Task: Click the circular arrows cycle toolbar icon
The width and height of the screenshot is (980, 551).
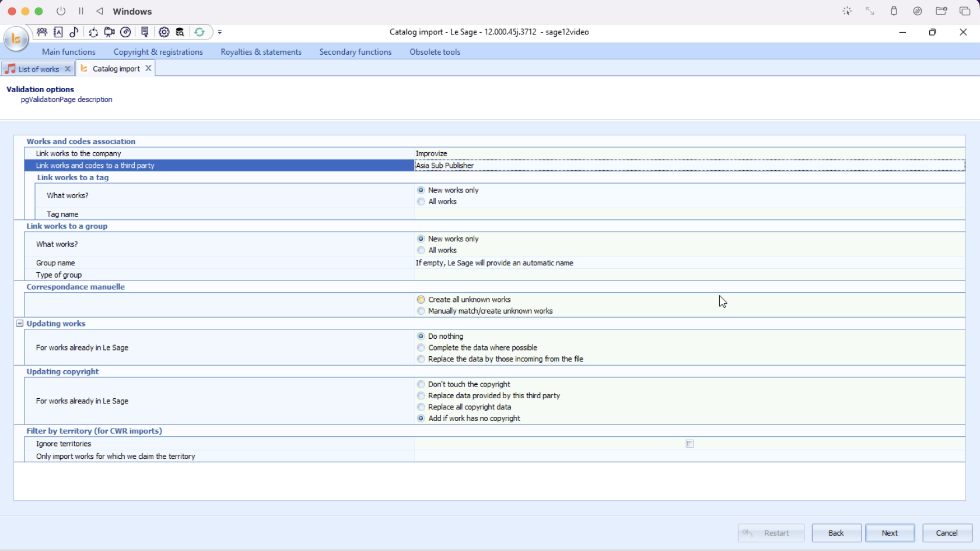Action: tap(93, 32)
